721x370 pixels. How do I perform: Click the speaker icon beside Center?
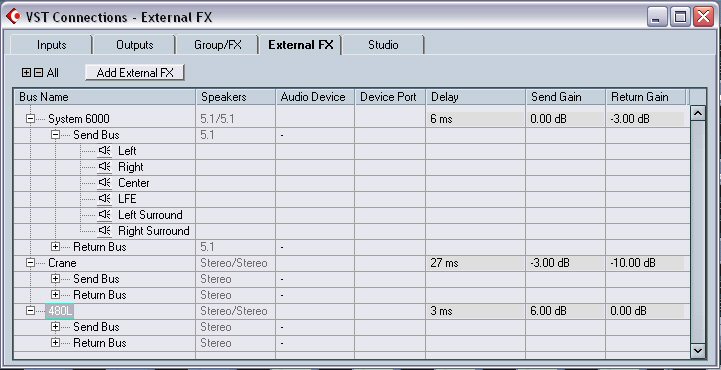tap(105, 183)
